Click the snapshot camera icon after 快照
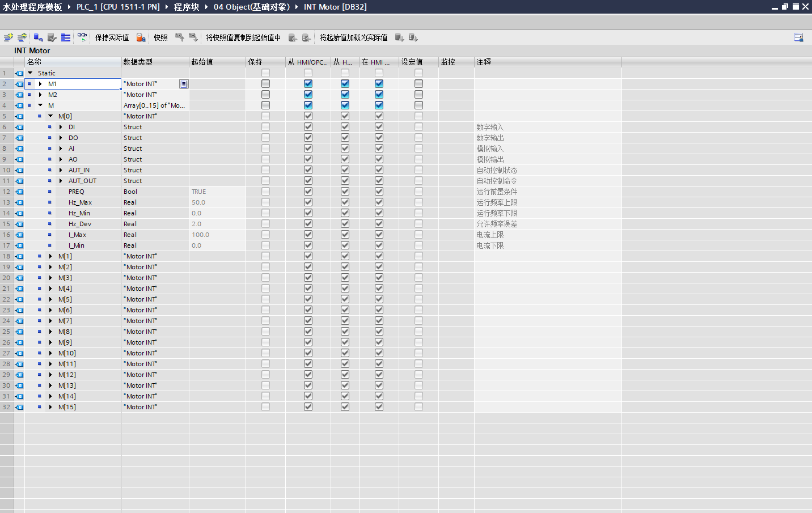 180,37
